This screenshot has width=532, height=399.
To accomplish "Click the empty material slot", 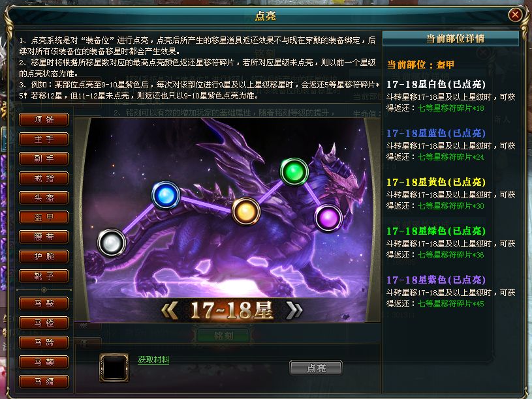I will 114,368.
